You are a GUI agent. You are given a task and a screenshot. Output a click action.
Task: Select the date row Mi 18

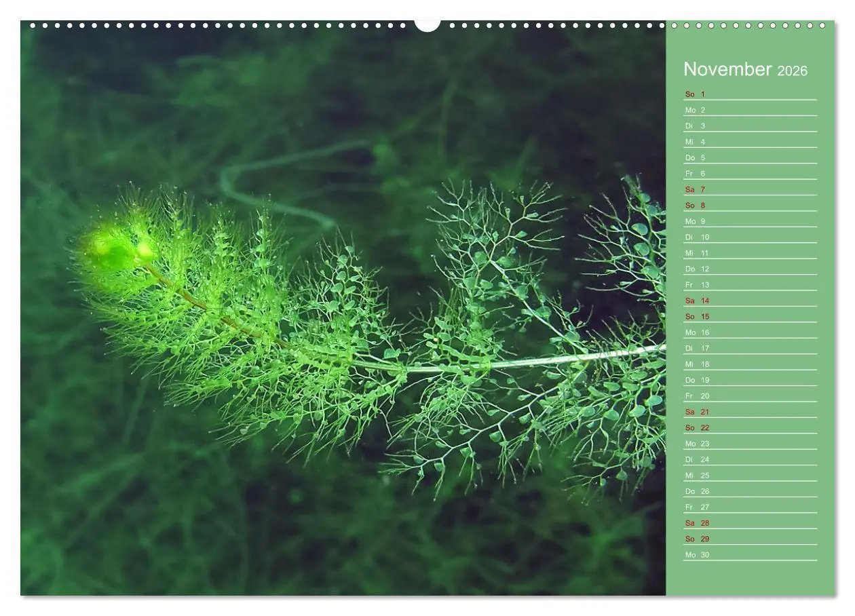(x=750, y=364)
